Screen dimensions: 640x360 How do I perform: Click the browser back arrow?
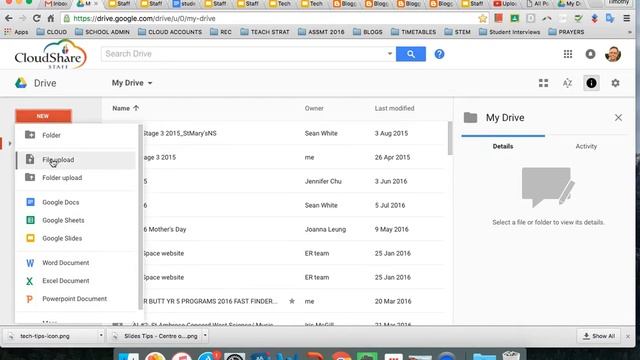pyautogui.click(x=9, y=18)
